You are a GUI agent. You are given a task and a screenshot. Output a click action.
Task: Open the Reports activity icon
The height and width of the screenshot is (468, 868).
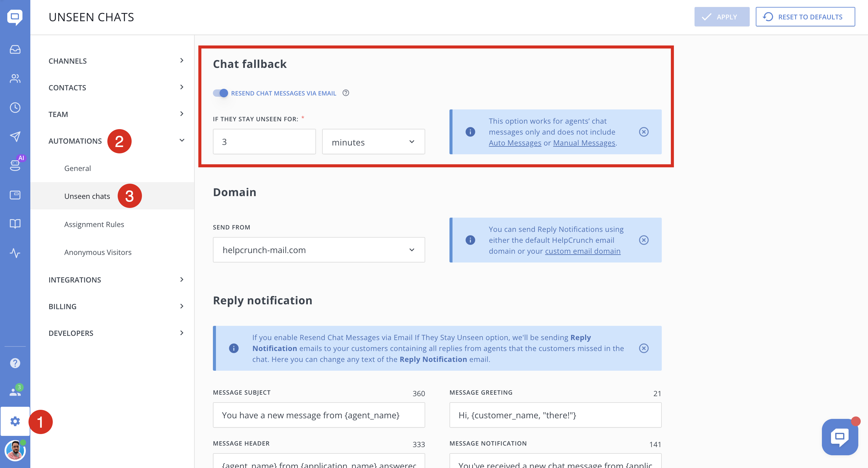tap(15, 253)
